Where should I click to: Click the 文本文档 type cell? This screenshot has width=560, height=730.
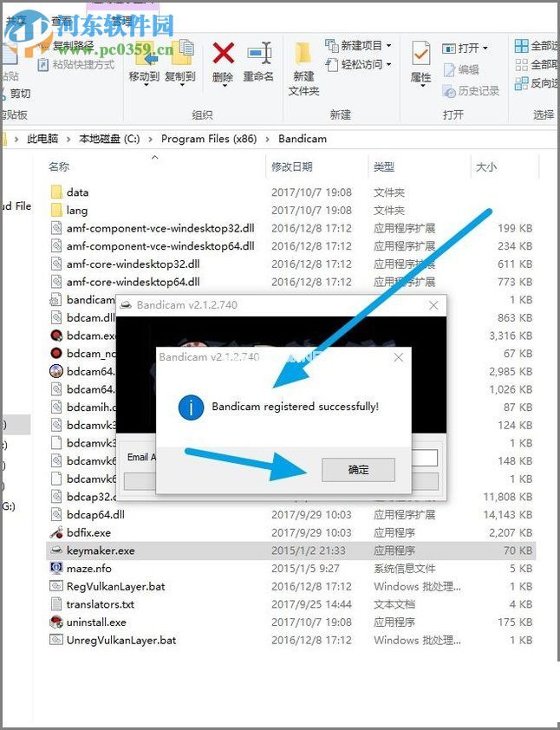coord(394,603)
